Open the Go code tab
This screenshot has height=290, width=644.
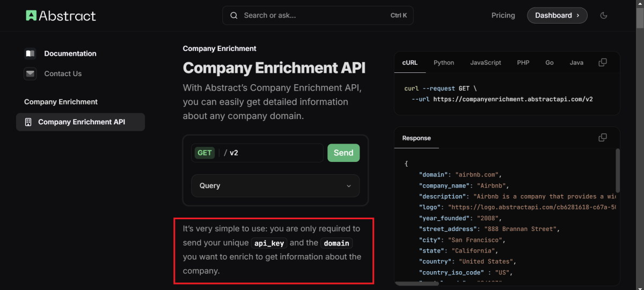[550, 63]
